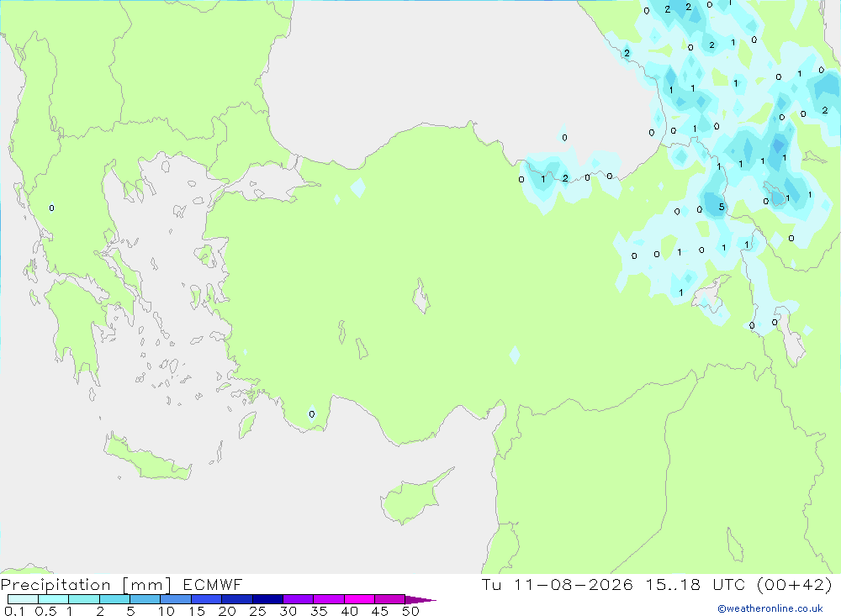Click the precipitation value 5 on the map
The width and height of the screenshot is (841, 616).
click(722, 207)
